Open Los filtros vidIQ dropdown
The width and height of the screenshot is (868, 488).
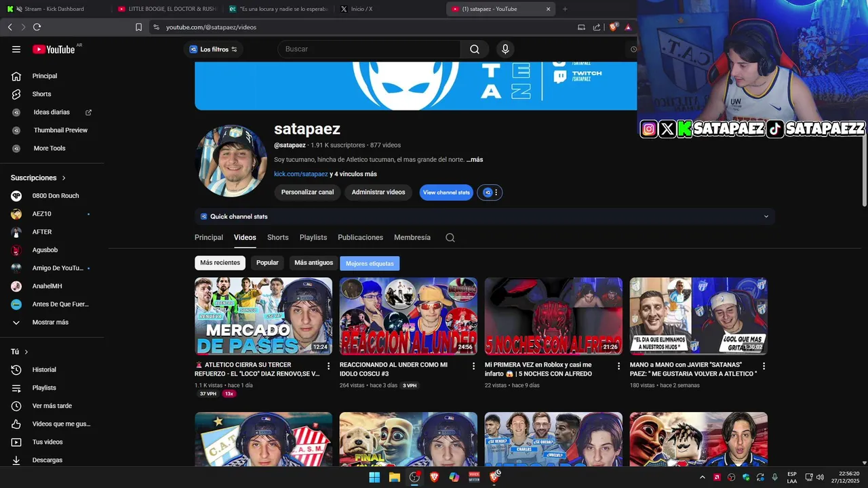pyautogui.click(x=214, y=49)
